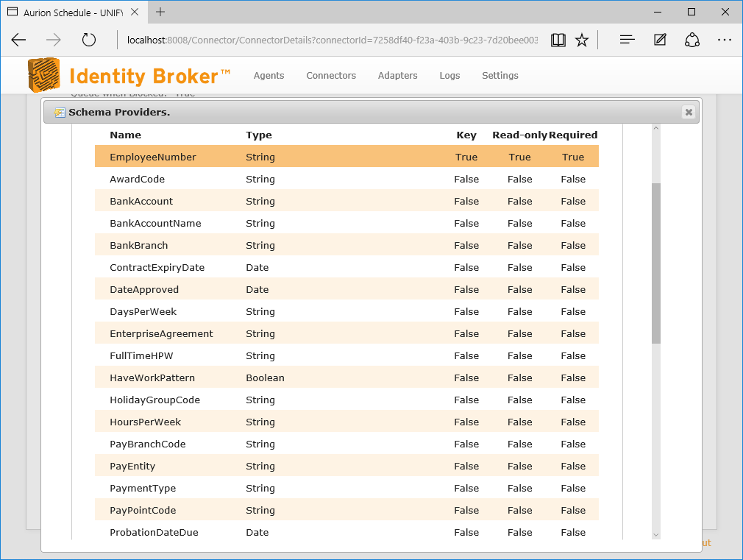Select the HolidayGroupCode field name

(154, 400)
